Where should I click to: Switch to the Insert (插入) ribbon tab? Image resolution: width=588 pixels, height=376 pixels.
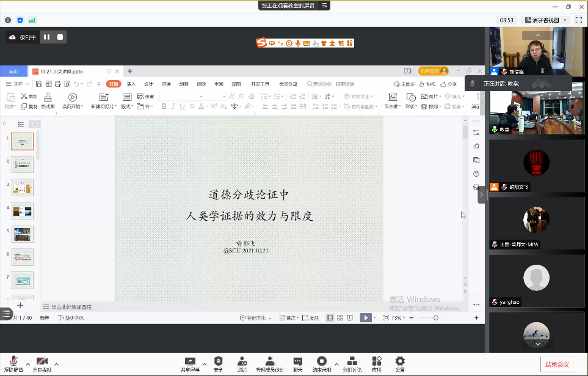[x=131, y=84]
